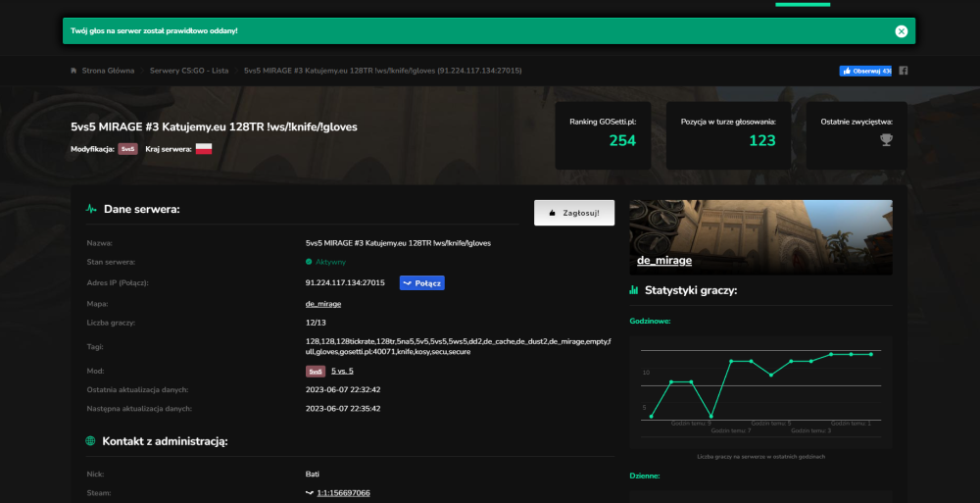Dismiss the green vote confirmation banner
This screenshot has width=980, height=503.
(901, 31)
